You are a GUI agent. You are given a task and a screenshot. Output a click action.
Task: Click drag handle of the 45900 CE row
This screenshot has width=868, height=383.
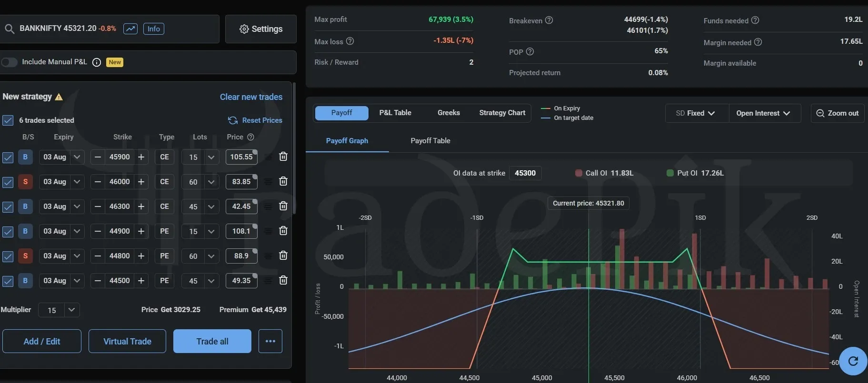(269, 157)
